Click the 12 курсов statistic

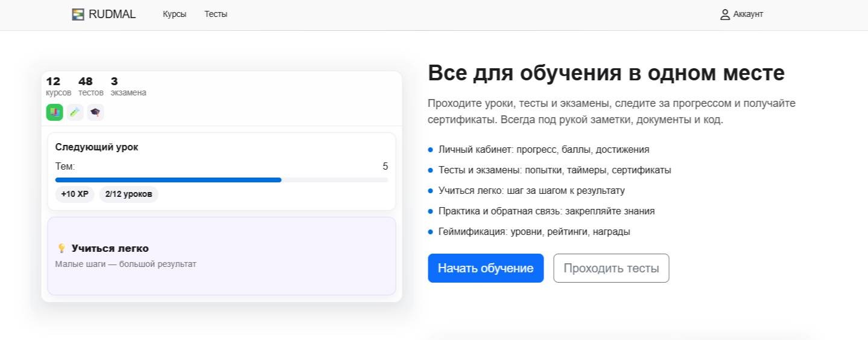pos(58,86)
